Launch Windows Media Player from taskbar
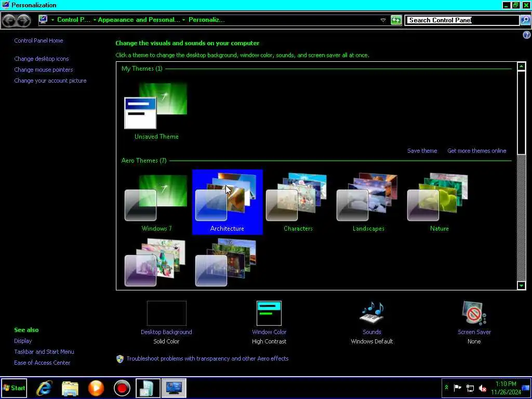532x399 pixels. click(x=96, y=388)
